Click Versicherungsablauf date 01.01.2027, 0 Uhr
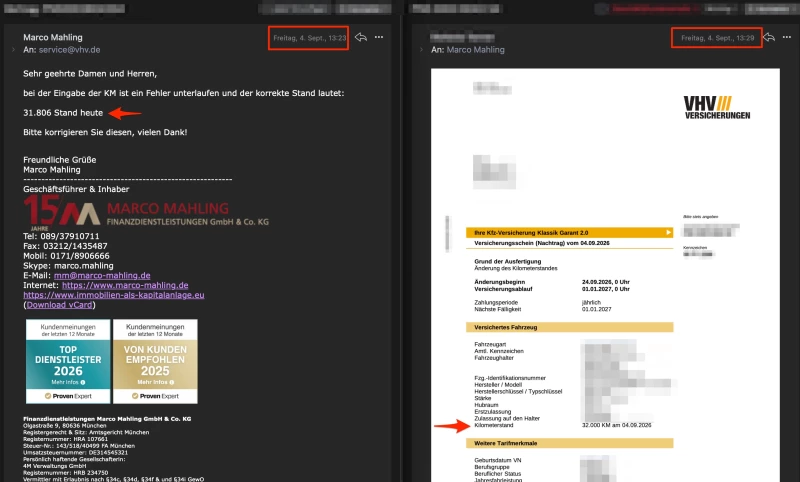 pyautogui.click(x=606, y=289)
